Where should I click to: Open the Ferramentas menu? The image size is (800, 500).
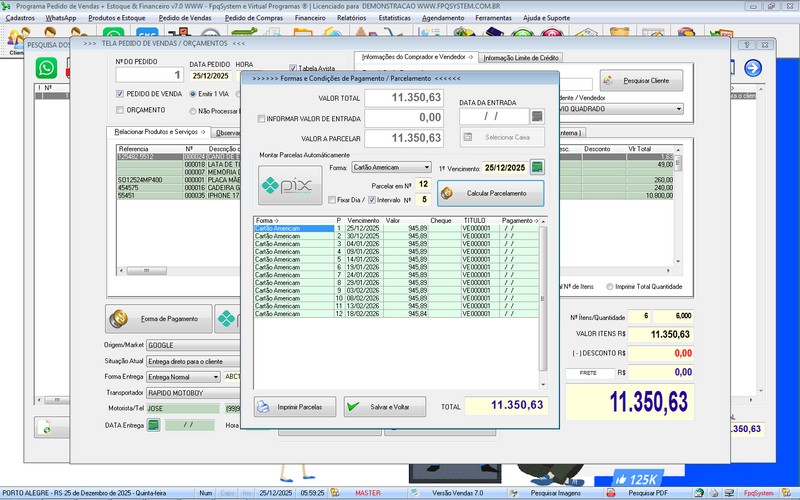point(493,18)
